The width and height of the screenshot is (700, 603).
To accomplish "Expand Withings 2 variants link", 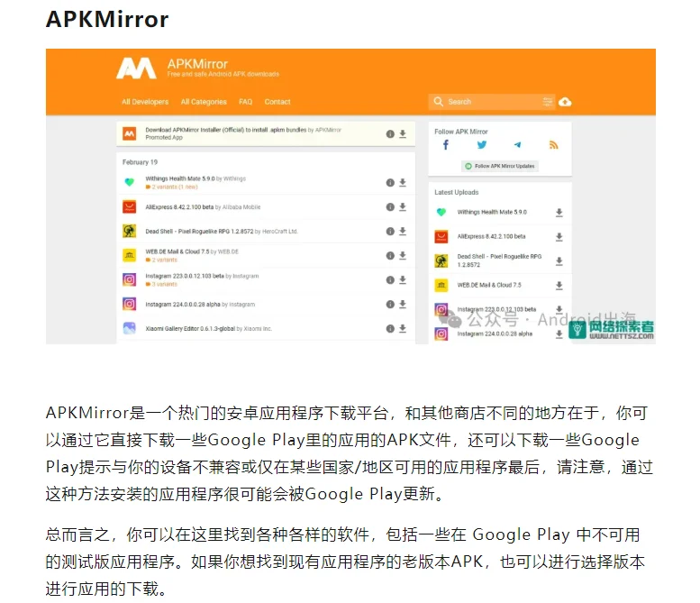I will click(171, 187).
